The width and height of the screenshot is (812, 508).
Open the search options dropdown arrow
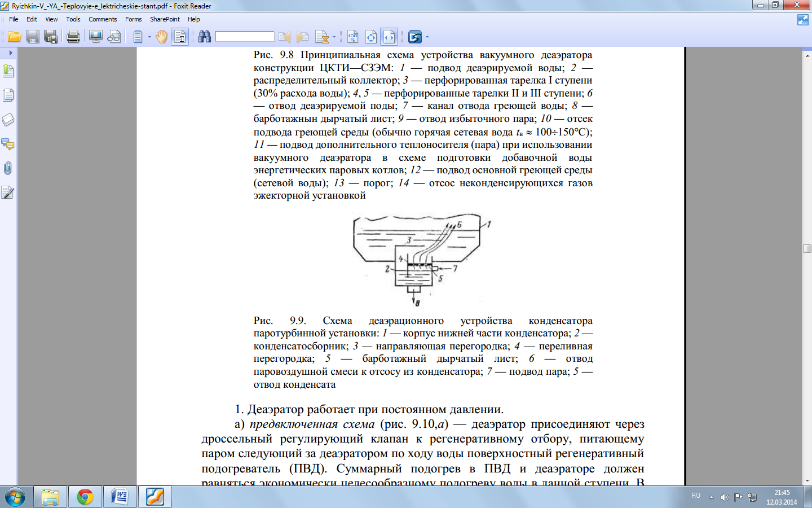click(x=334, y=37)
